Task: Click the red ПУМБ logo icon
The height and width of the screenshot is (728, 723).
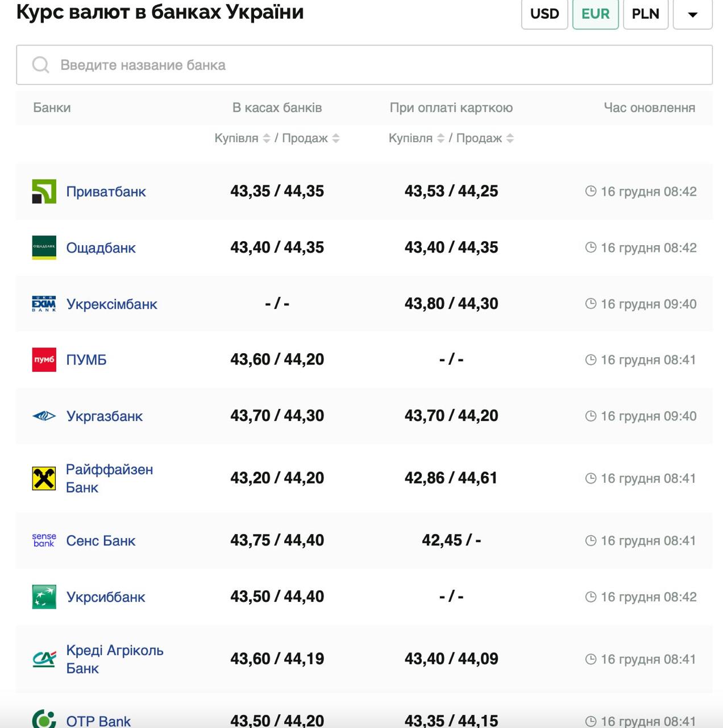Action: pyautogui.click(x=44, y=360)
